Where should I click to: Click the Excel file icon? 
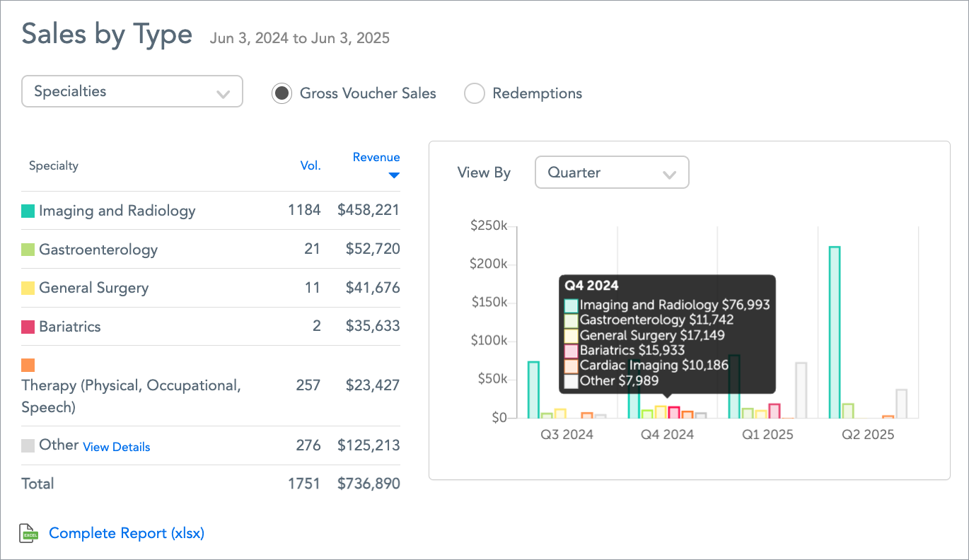[29, 534]
